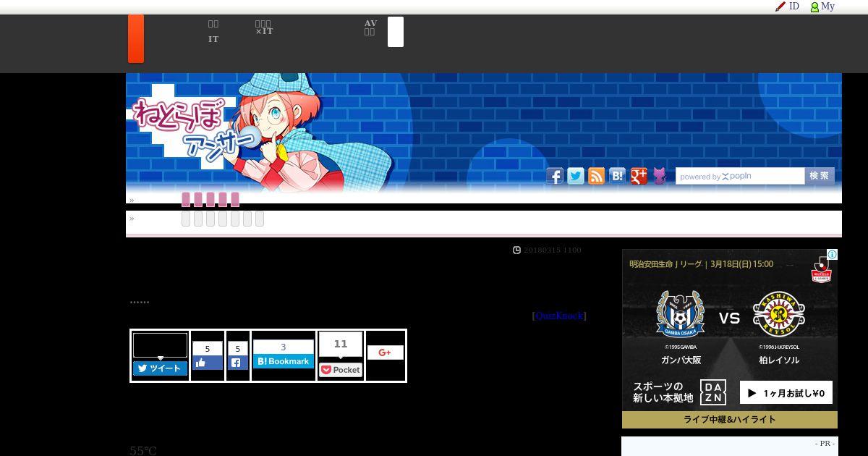Focus the popIn search field
The width and height of the screenshot is (868, 456).
click(x=740, y=176)
